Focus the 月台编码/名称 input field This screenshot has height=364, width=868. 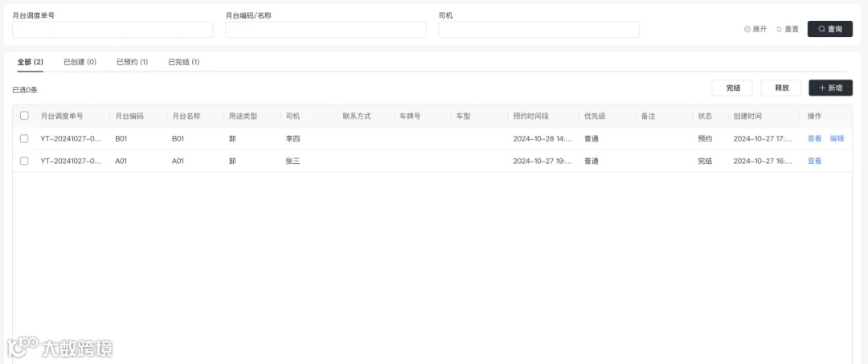click(x=325, y=29)
